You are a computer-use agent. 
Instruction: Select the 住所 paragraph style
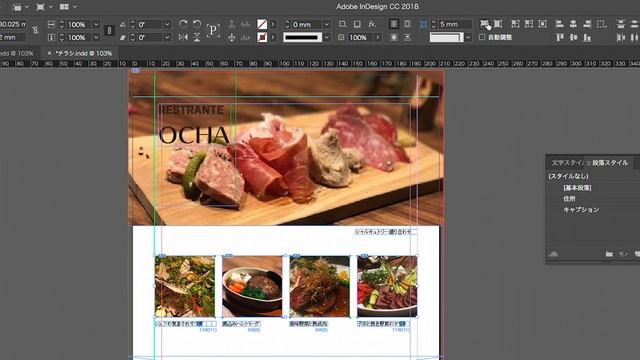(x=569, y=199)
